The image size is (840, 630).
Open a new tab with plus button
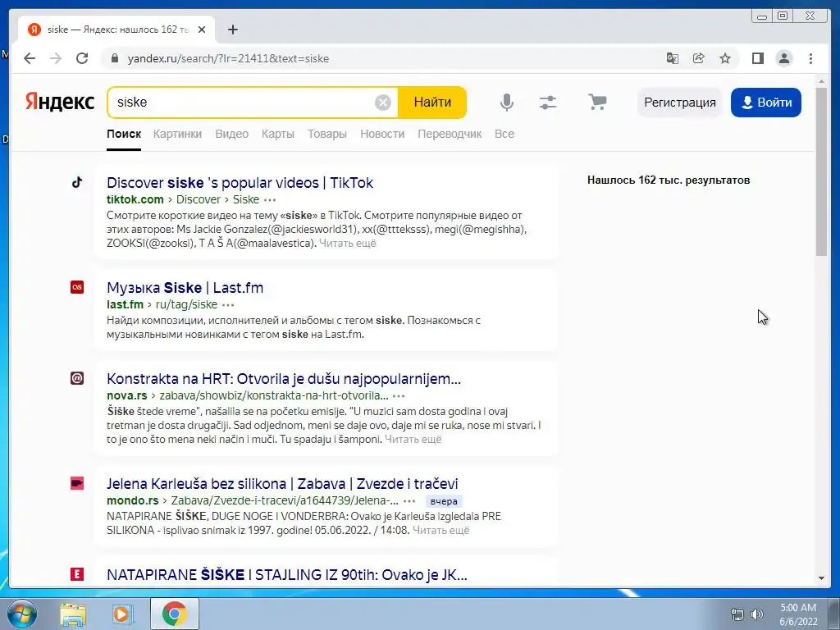(232, 30)
